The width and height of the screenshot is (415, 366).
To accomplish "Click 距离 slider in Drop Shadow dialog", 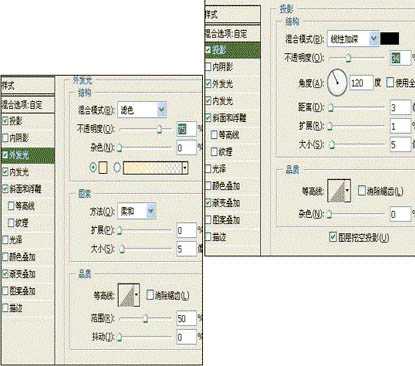I will pos(357,107).
